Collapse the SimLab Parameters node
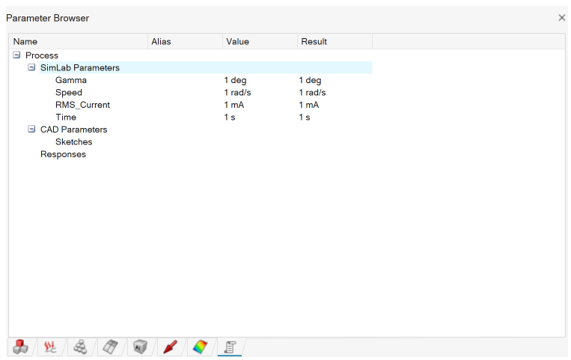The image size is (571, 360). point(32,67)
